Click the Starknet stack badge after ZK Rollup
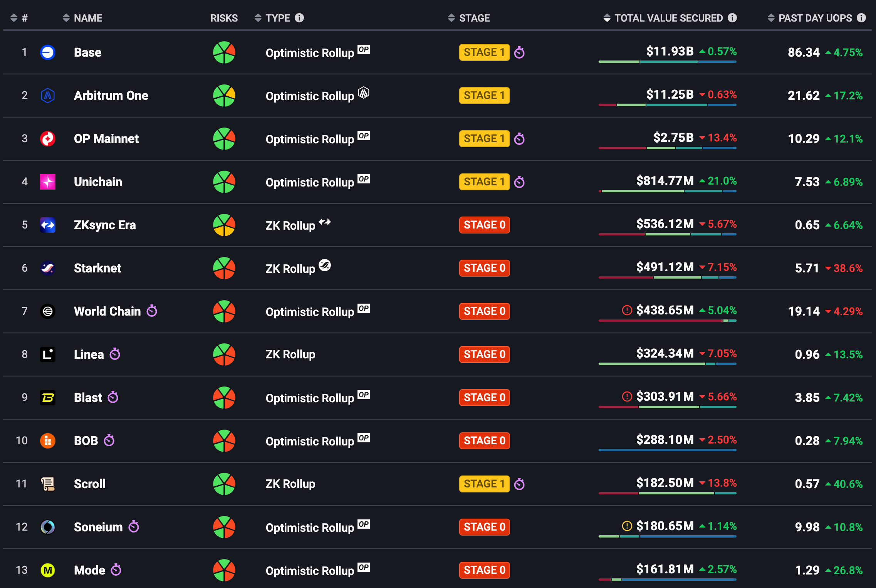The image size is (876, 588). coord(325,265)
